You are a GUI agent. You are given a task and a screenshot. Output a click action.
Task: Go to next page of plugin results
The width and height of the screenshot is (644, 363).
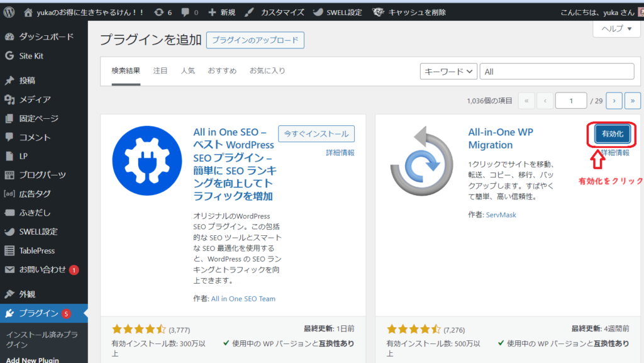[614, 101]
